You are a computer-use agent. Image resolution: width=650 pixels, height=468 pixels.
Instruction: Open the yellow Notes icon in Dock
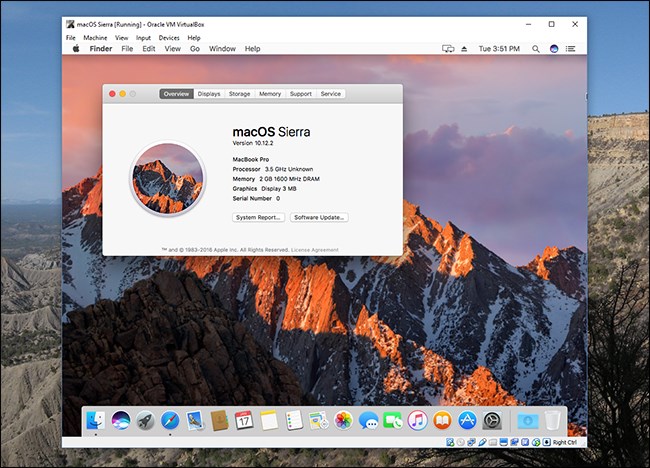[x=269, y=420]
